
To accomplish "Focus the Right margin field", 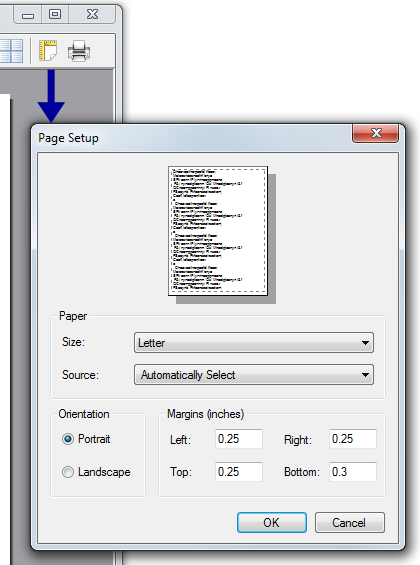I will [x=353, y=439].
